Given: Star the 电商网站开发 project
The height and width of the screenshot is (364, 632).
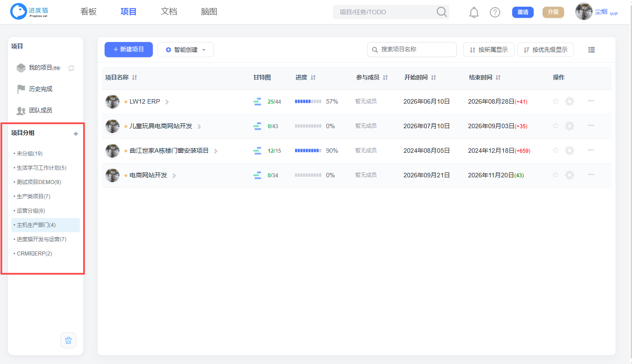Looking at the screenshot, I should coord(556,175).
